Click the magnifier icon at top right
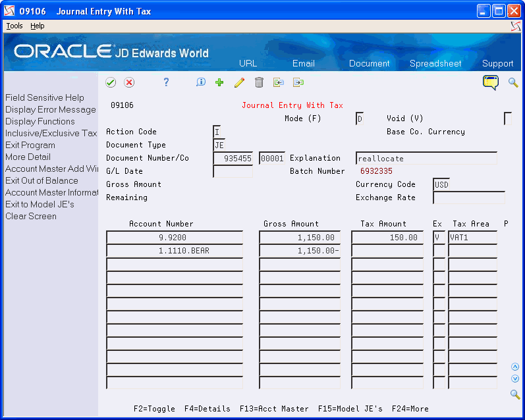Image resolution: width=525 pixels, height=420 pixels. 513,82
